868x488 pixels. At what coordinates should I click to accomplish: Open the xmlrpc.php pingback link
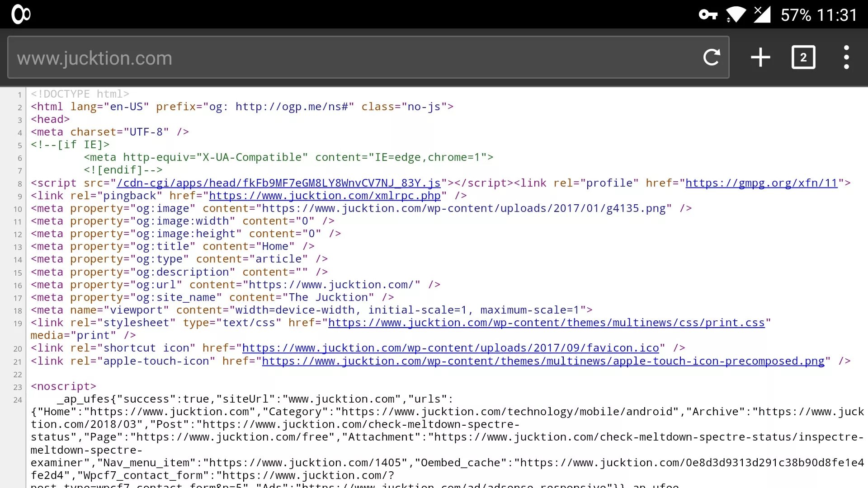coord(325,196)
